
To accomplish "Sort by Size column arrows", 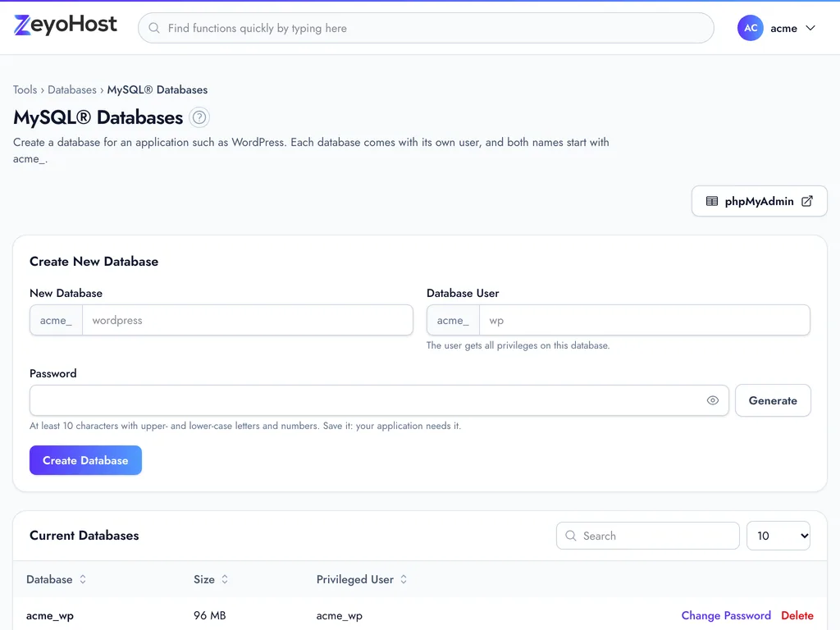I will 225,579.
